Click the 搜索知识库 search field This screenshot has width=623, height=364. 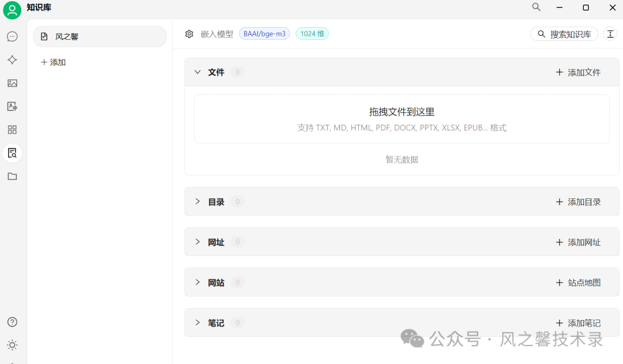(564, 34)
